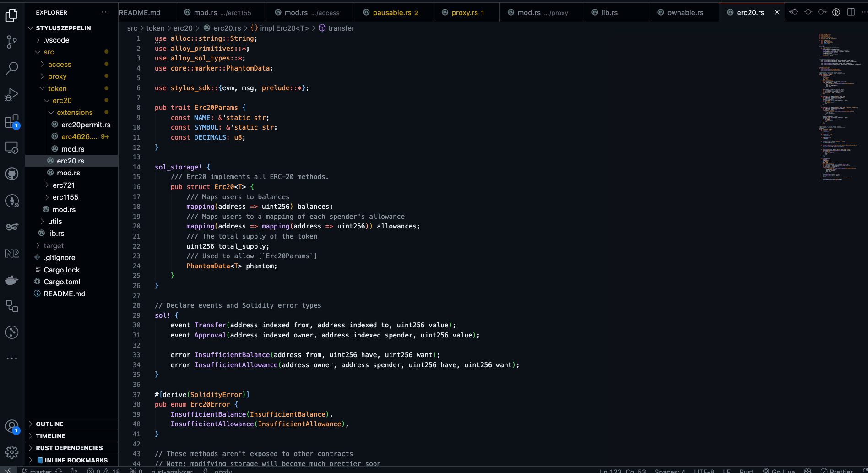Open working tree changes icon
Image resolution: width=868 pixels, height=473 pixels.
click(x=808, y=12)
